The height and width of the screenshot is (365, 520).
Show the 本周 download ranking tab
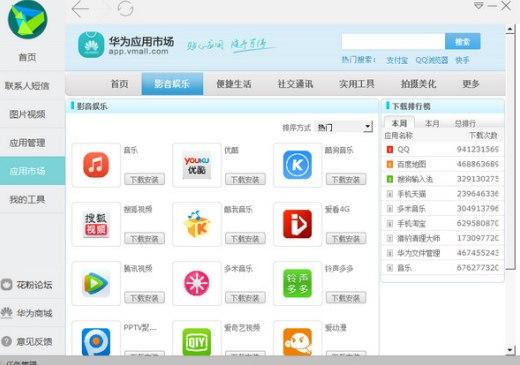click(399, 123)
